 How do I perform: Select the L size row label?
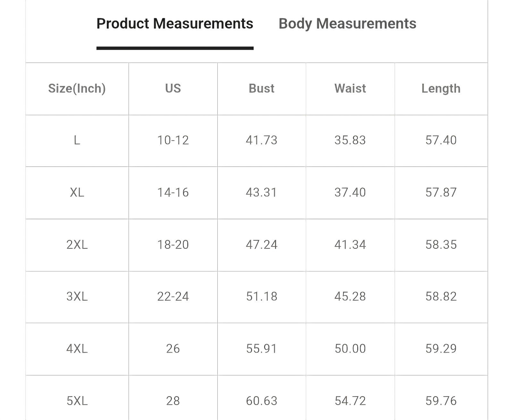coord(77,141)
